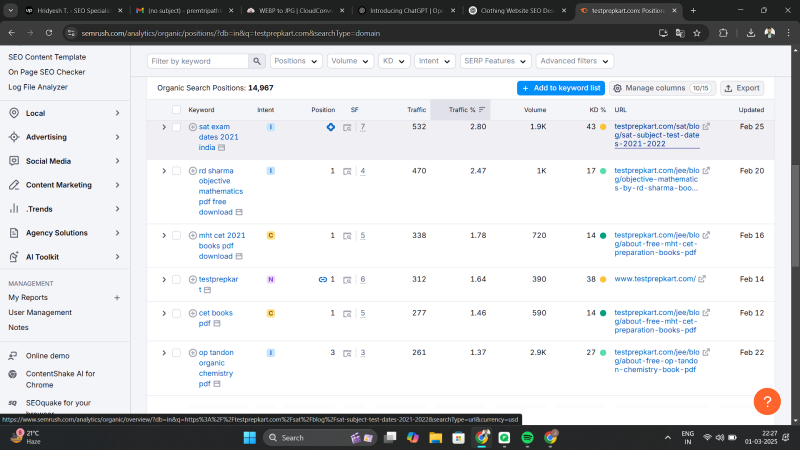Click SERP snapshot icon in op tandon row
The height and width of the screenshot is (450, 800).
[x=347, y=353]
